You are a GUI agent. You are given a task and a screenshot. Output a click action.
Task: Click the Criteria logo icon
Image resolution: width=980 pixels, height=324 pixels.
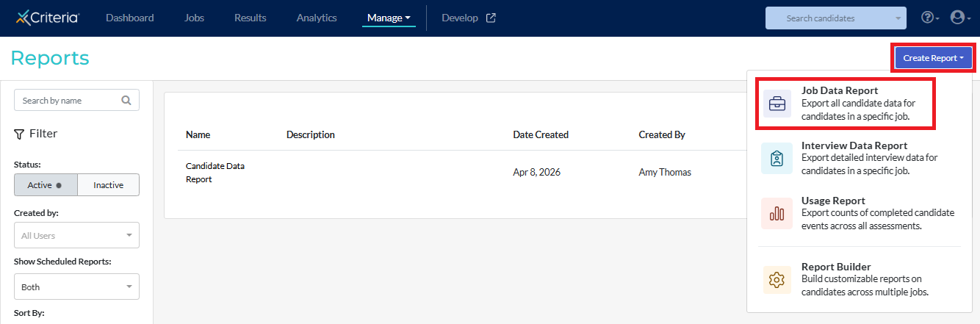(x=23, y=18)
